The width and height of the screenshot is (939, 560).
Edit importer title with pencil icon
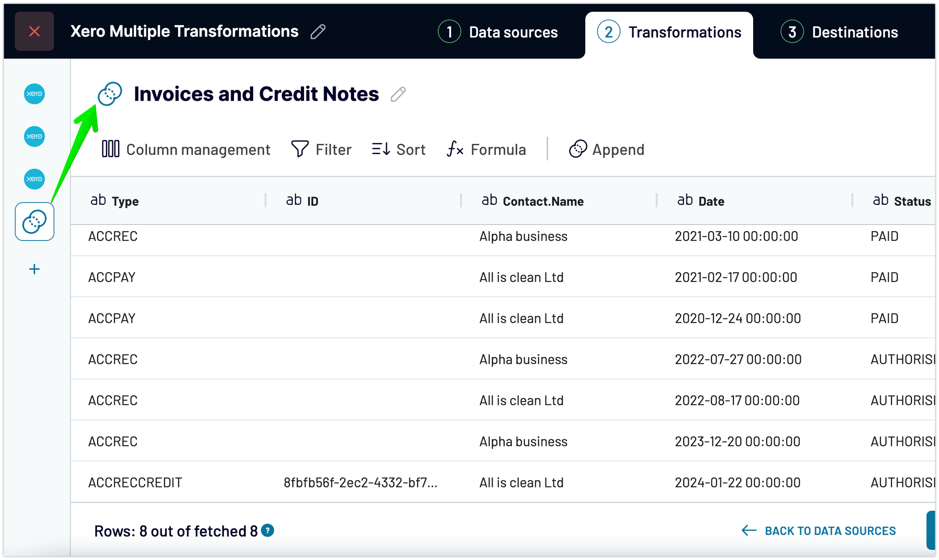pyautogui.click(x=318, y=31)
